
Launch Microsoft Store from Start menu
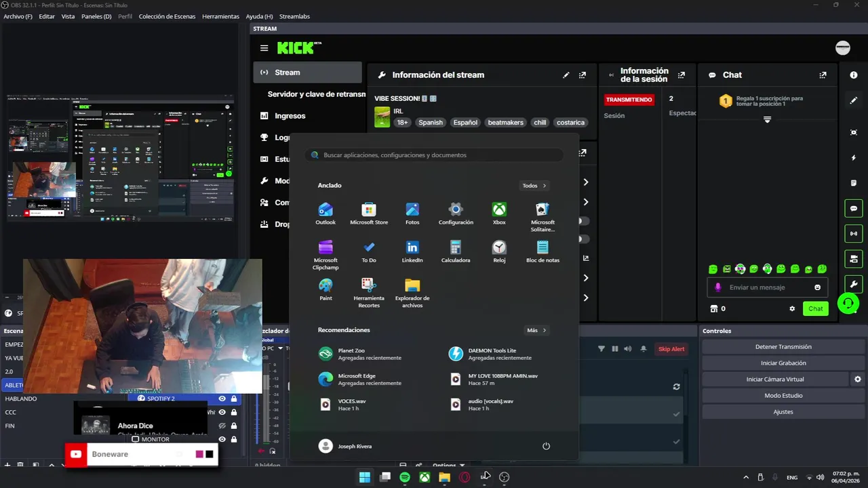pos(369,213)
